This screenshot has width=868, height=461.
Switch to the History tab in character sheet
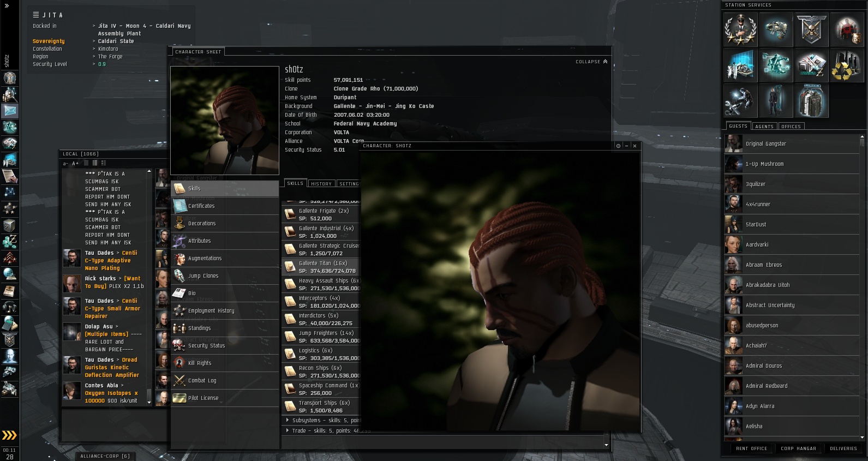[321, 184]
